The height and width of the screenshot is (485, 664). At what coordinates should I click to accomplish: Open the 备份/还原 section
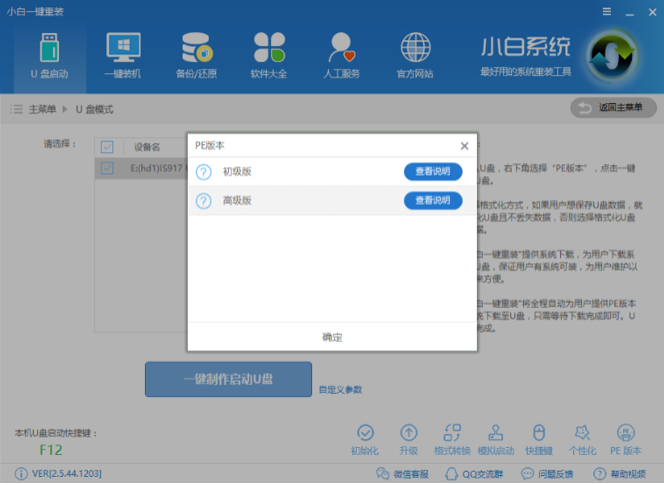(195, 55)
